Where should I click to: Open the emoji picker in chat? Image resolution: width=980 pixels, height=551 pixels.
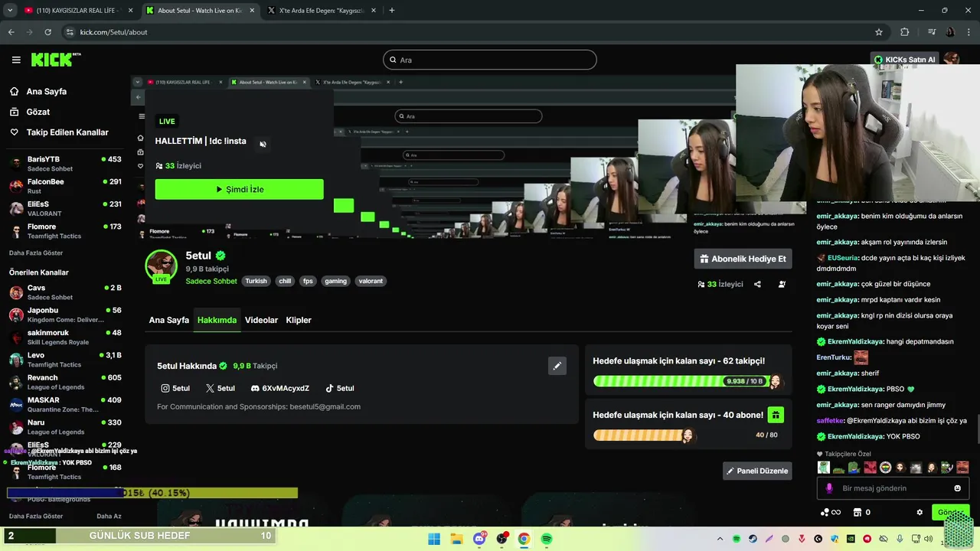point(957,488)
